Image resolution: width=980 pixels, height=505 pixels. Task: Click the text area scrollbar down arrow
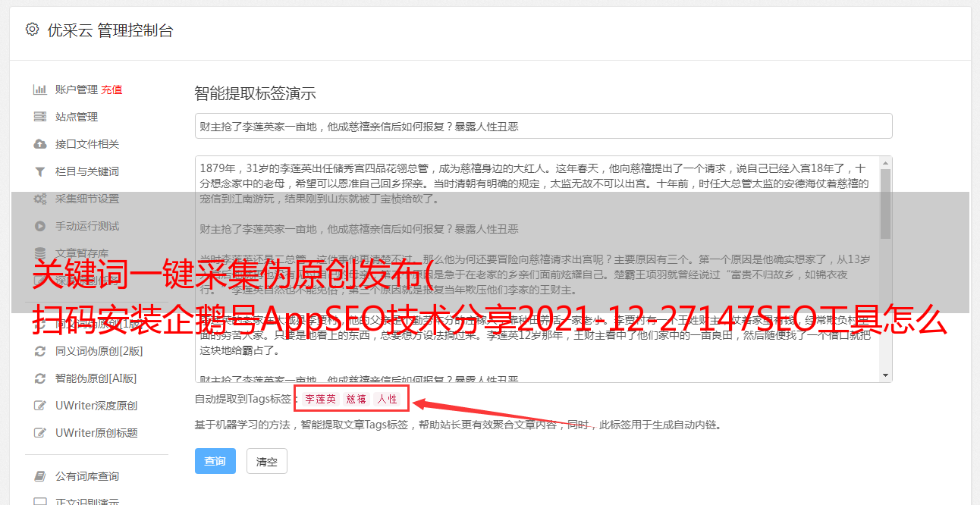(x=885, y=375)
